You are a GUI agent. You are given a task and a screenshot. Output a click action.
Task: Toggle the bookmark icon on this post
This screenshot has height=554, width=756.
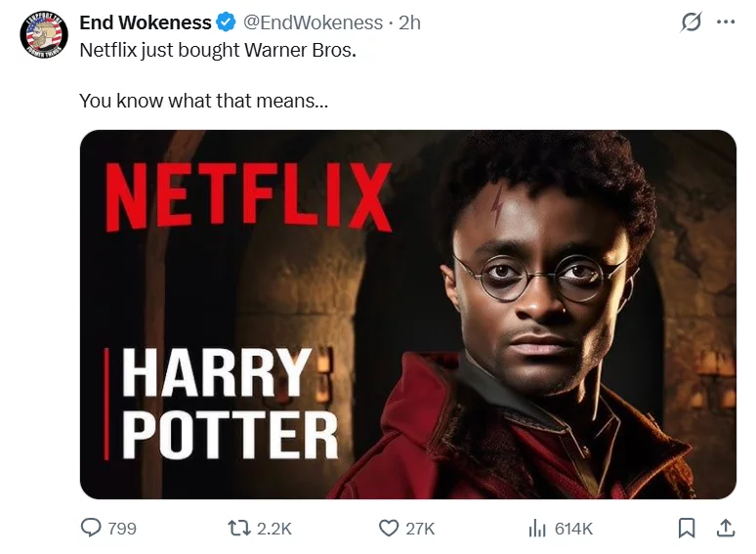click(687, 528)
